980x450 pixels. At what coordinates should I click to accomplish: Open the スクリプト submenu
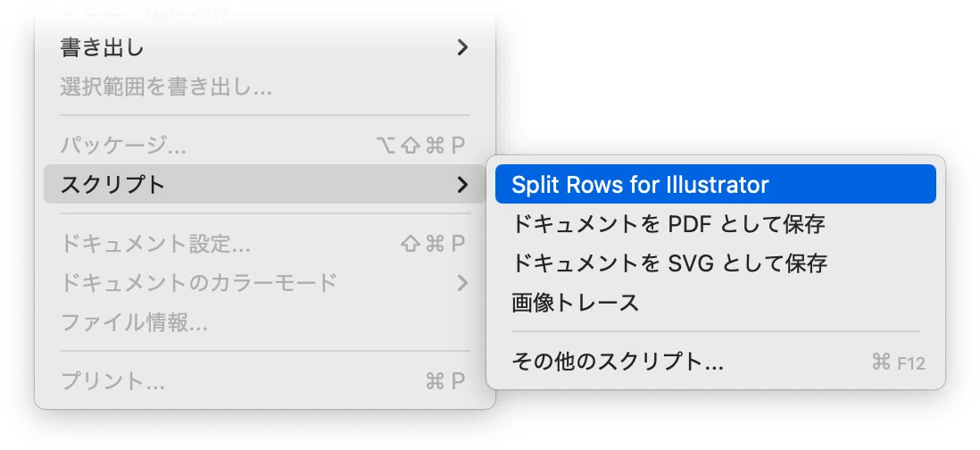(264, 184)
